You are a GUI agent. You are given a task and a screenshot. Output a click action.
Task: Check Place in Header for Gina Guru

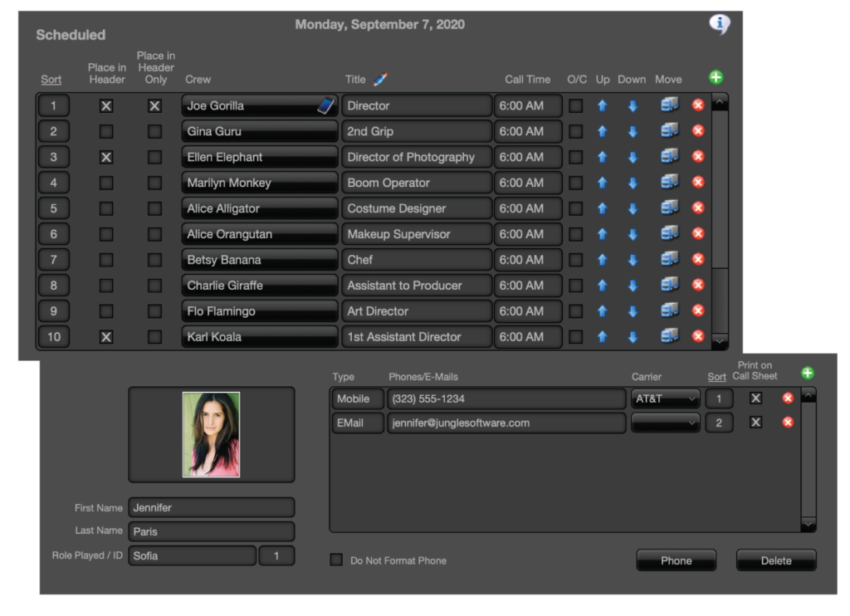[x=106, y=131]
